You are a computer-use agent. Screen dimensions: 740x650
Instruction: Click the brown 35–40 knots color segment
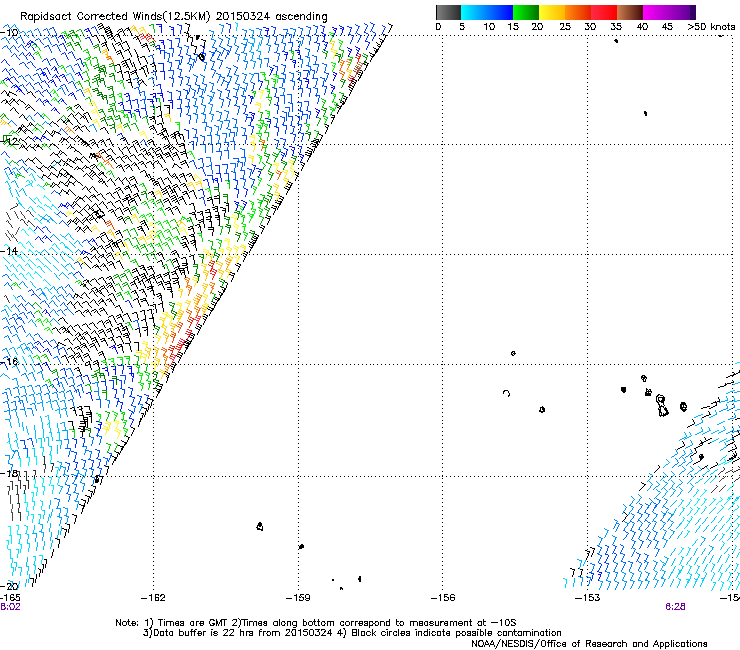[630, 12]
